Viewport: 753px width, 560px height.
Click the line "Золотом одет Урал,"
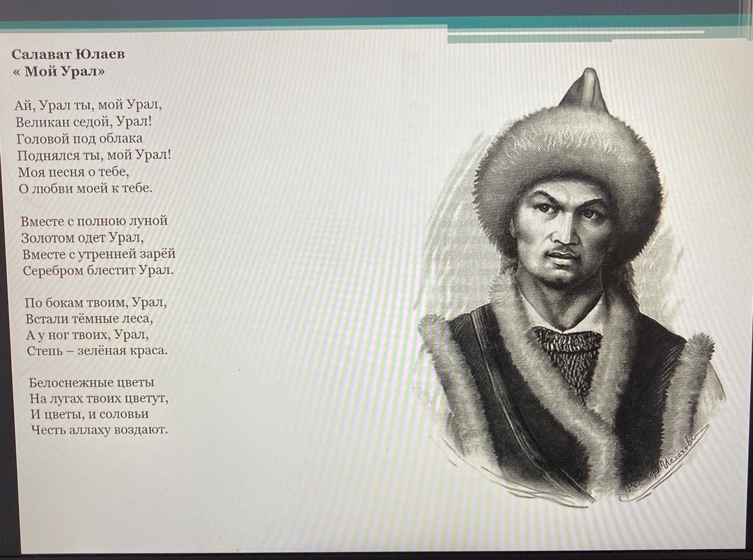coord(83,238)
